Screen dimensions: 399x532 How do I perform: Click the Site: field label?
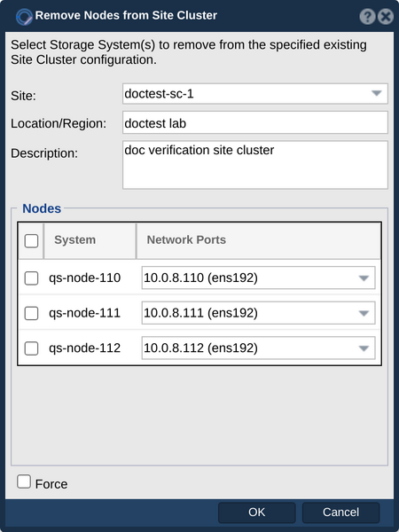pyautogui.click(x=23, y=96)
